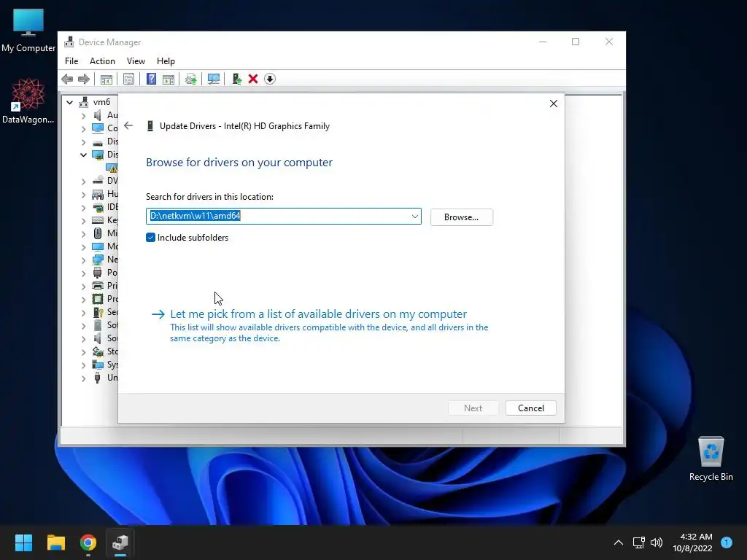The image size is (747, 560).
Task: Collapse the vm6 root tree node
Action: point(69,102)
